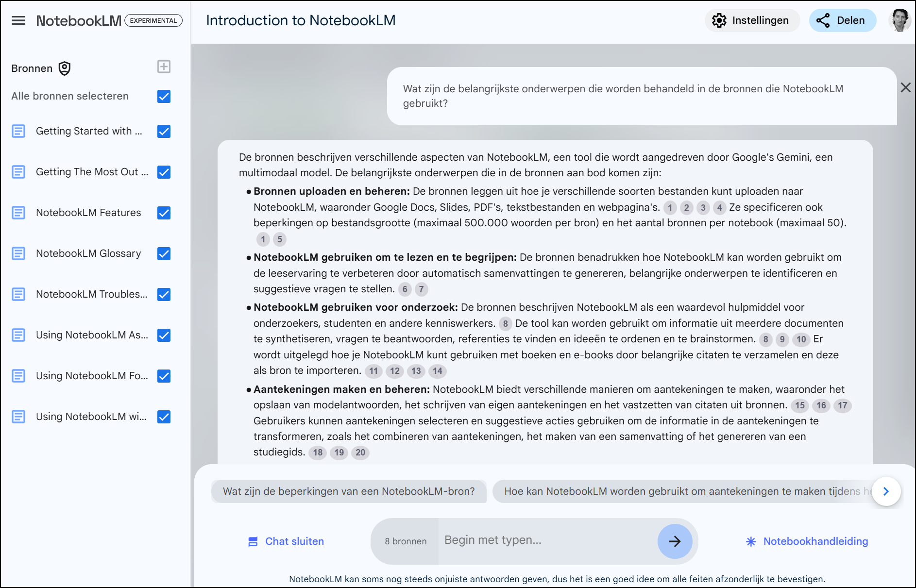Add a new source with plus icon

tap(164, 67)
